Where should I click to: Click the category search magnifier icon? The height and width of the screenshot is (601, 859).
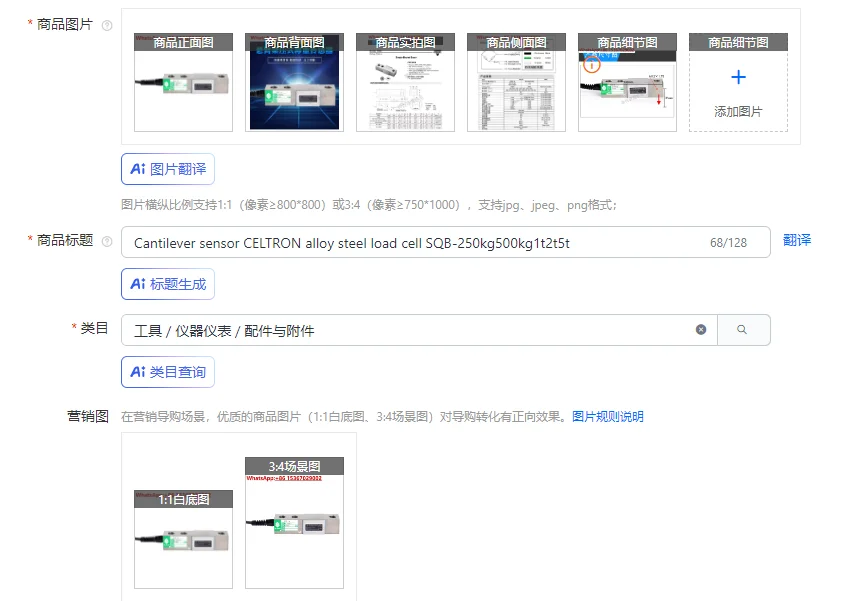coord(742,329)
